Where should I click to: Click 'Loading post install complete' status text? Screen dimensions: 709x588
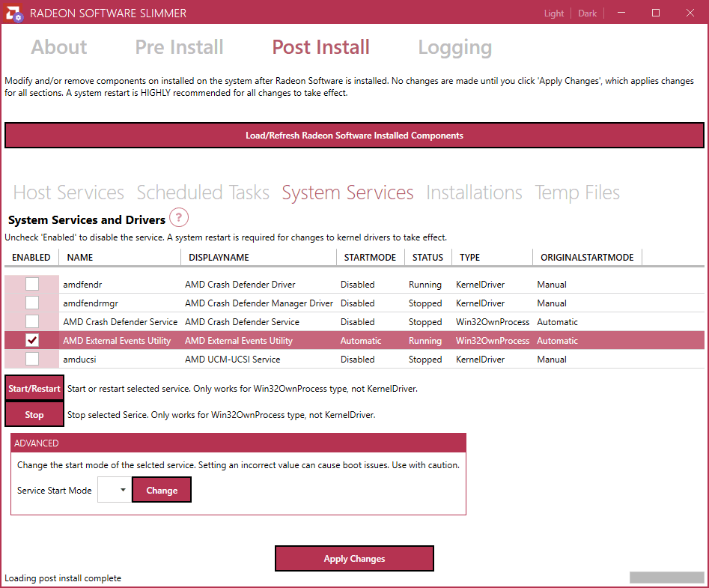(x=63, y=578)
